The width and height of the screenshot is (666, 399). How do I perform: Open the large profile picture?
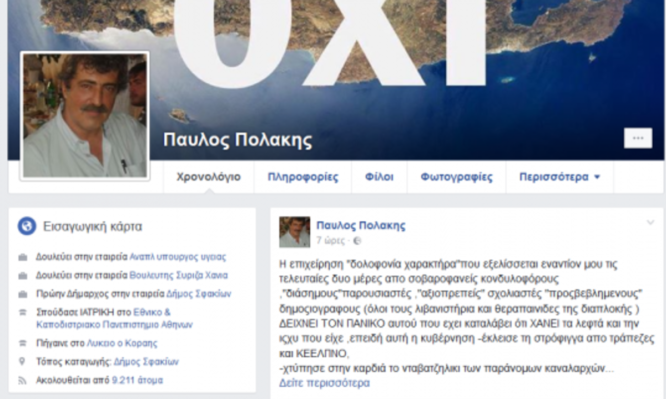tap(85, 116)
